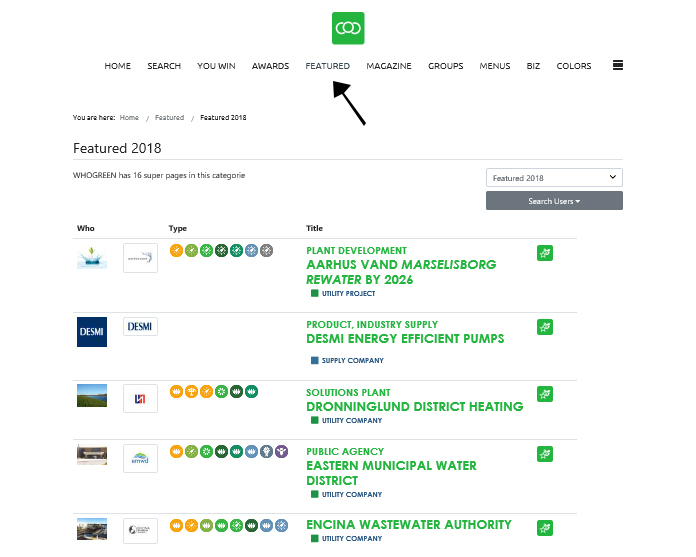696x557 pixels.
Task: Click the green WHOGREEN logo icon
Action: pos(348,28)
